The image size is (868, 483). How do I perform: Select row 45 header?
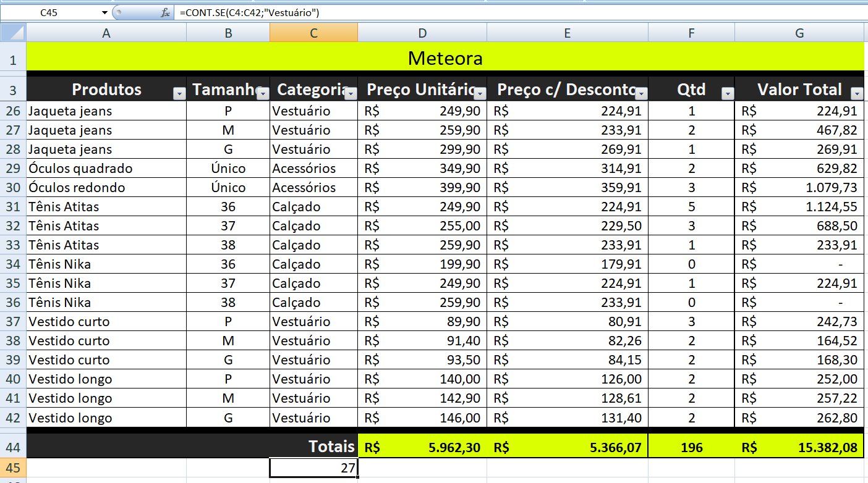(x=13, y=468)
